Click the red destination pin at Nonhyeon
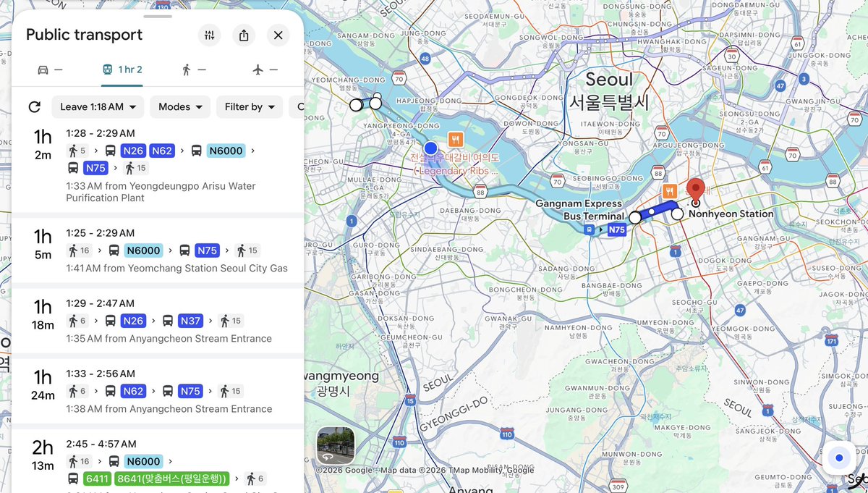Image resolution: width=868 pixels, height=493 pixels. [x=696, y=191]
